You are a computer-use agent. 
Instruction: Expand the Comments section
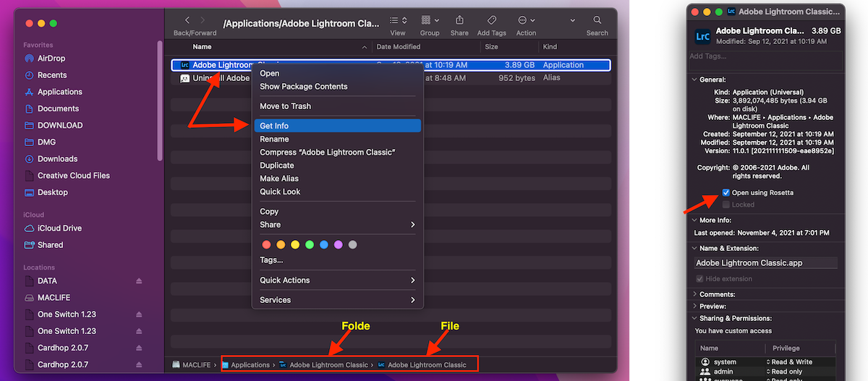[x=695, y=294]
